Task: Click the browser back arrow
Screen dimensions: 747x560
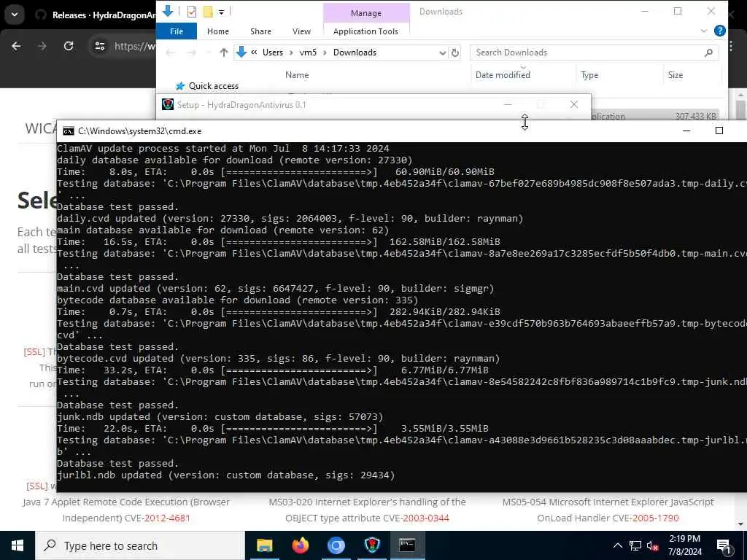Action: pyautogui.click(x=16, y=46)
